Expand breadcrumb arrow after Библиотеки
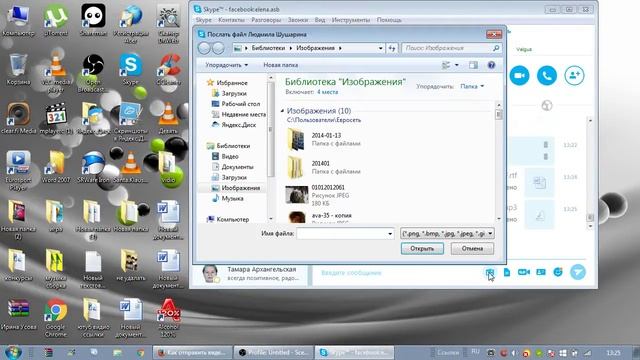 click(291, 48)
